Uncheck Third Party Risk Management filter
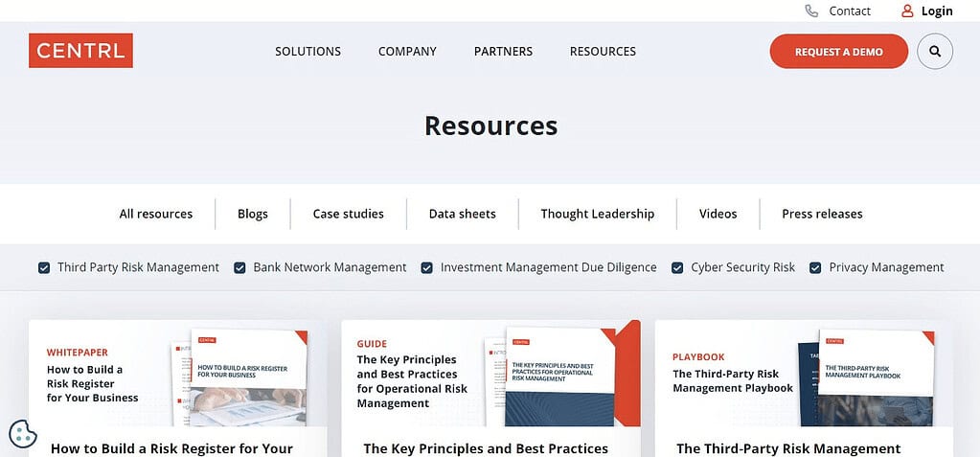 point(44,267)
